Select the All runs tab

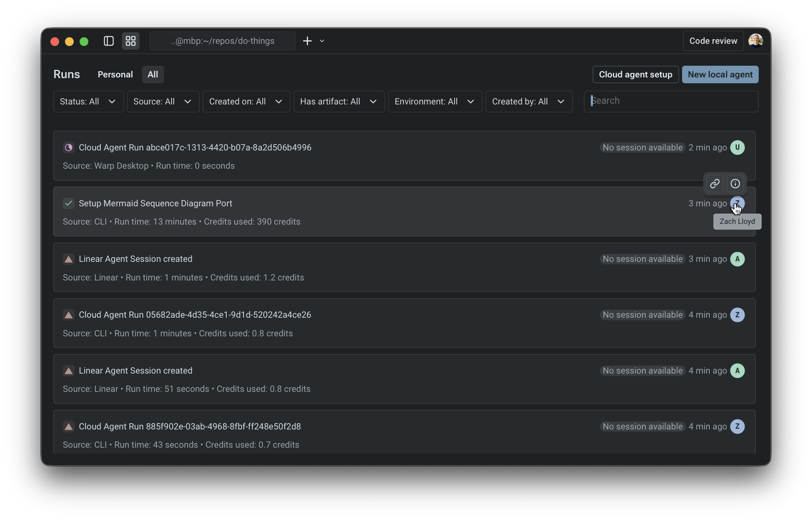point(153,74)
